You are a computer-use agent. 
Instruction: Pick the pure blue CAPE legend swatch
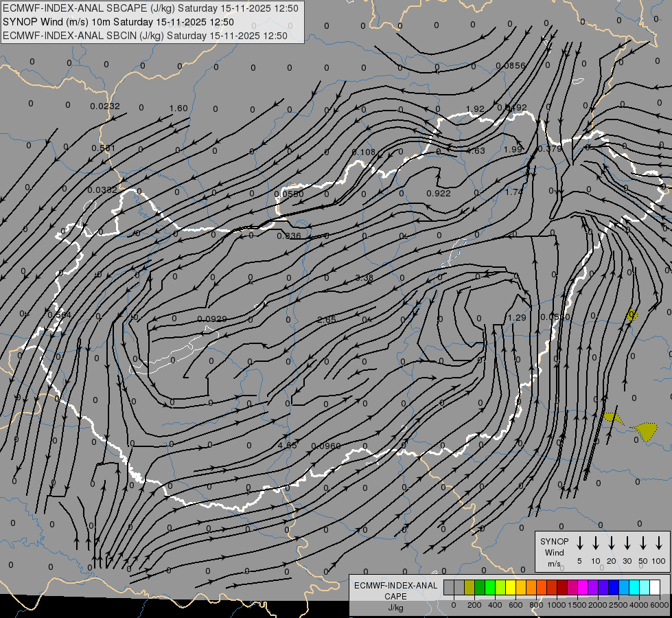pos(613,588)
